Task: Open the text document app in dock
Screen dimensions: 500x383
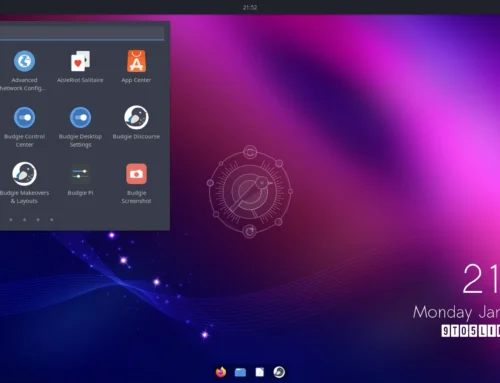Action: click(260, 372)
